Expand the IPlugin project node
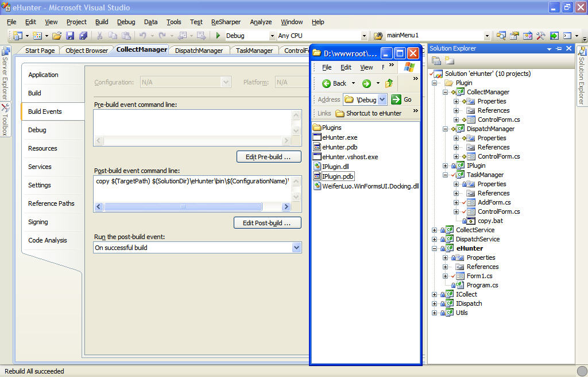This screenshot has width=588, height=377. coord(445,166)
